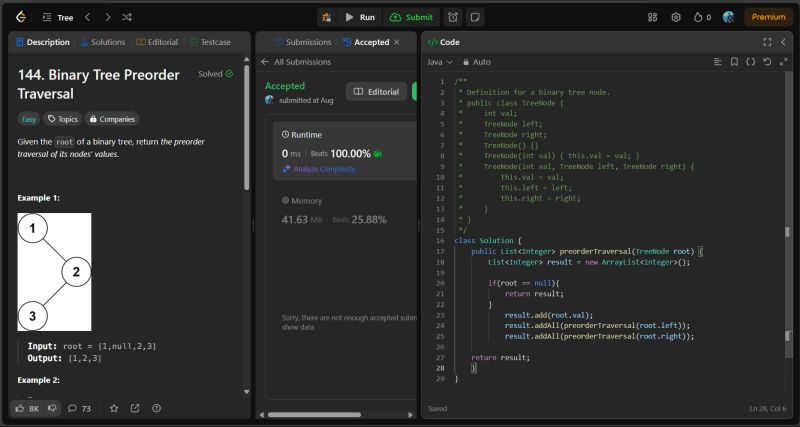This screenshot has width=800, height=427.
Task: Open the Java language dropdown
Action: point(440,62)
